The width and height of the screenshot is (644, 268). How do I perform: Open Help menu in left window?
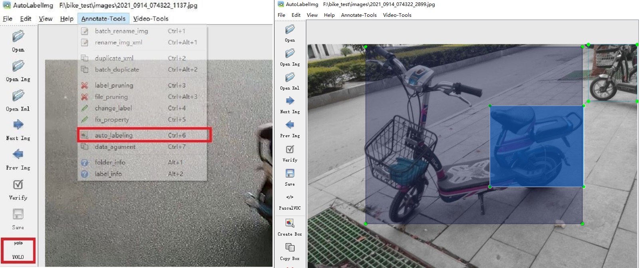click(x=67, y=18)
